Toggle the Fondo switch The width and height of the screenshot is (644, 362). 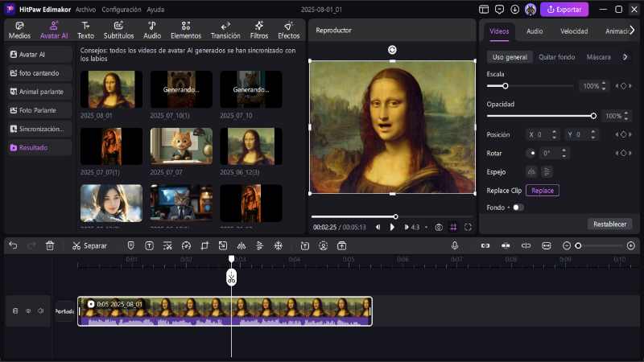518,208
